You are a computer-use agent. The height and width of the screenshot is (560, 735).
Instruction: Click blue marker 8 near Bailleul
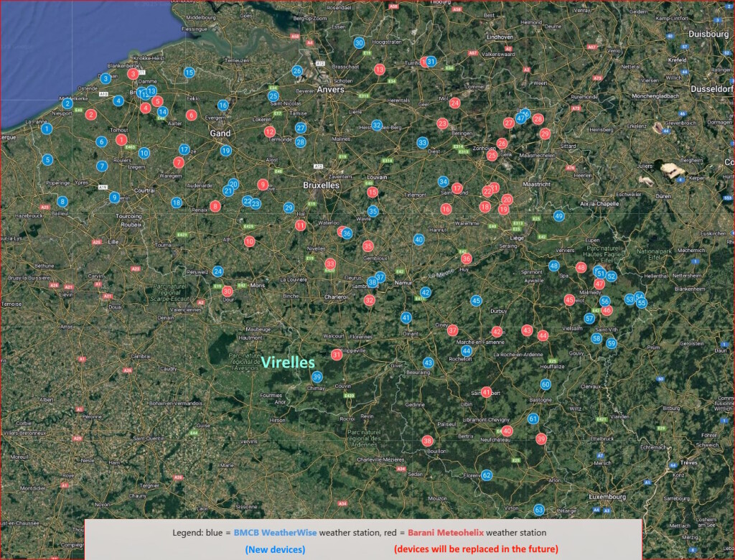click(x=62, y=202)
